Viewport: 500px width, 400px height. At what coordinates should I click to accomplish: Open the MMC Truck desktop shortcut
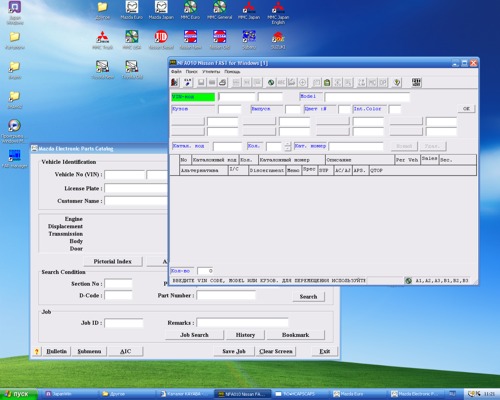click(x=103, y=40)
